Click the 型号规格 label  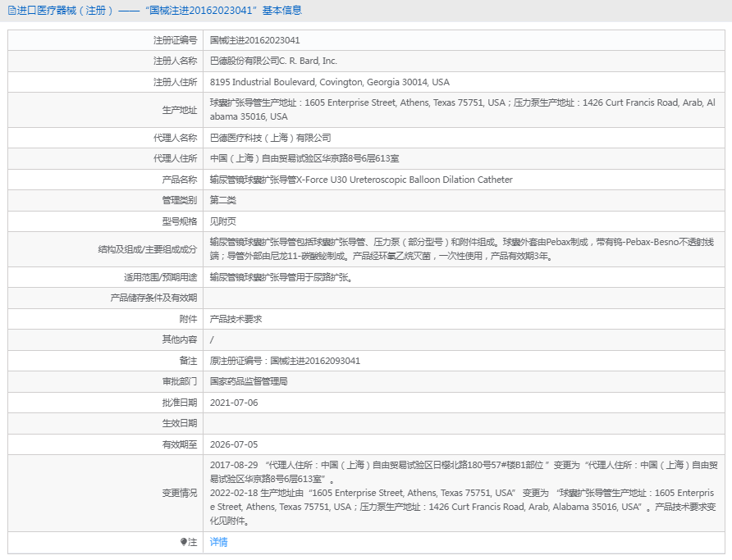tap(180, 221)
